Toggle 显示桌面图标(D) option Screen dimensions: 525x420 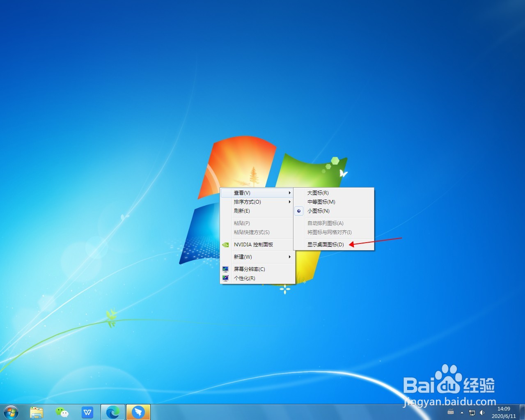click(x=334, y=245)
